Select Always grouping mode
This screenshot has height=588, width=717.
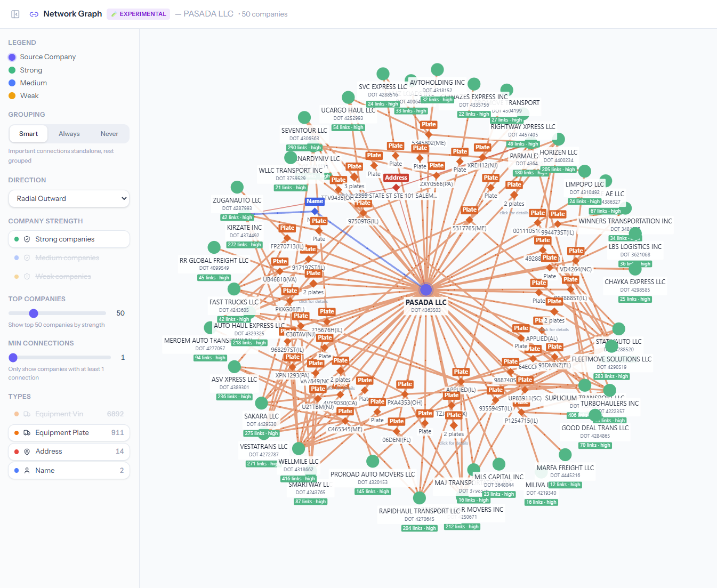coord(69,134)
